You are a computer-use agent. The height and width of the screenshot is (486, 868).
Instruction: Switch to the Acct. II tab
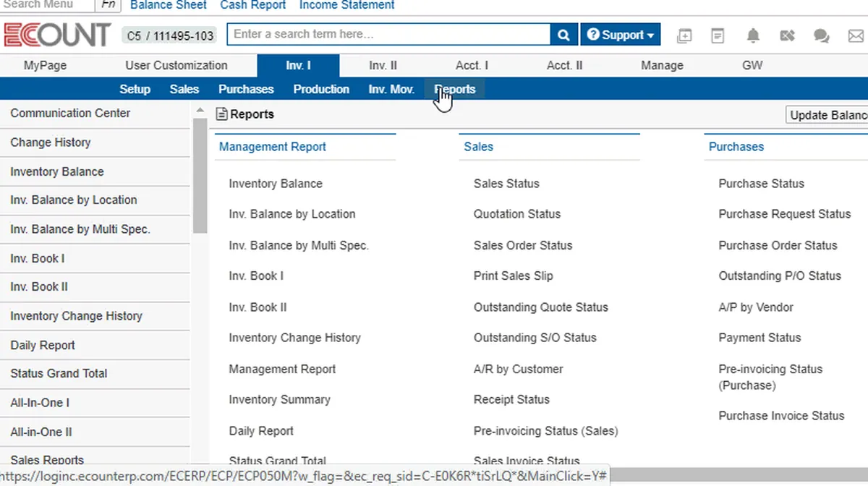pyautogui.click(x=564, y=65)
